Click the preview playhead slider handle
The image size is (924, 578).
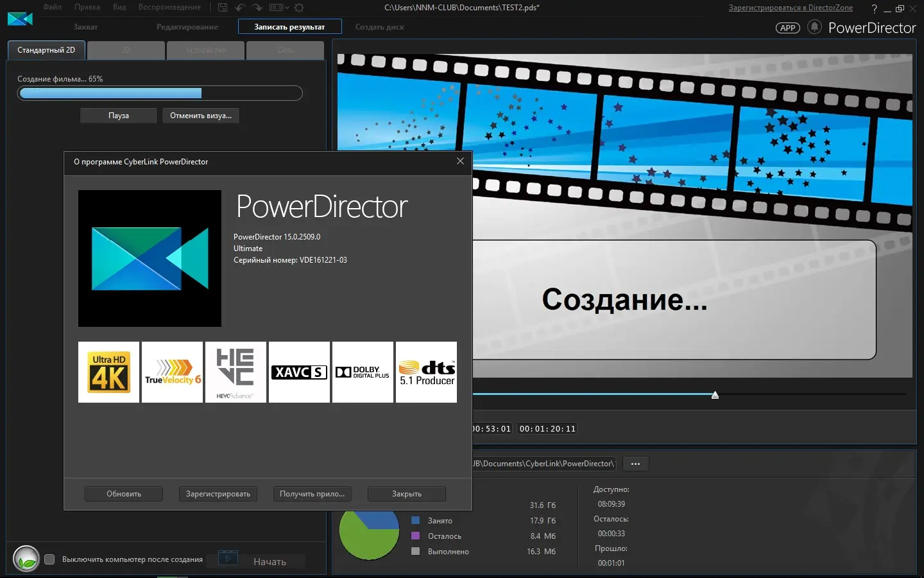click(715, 395)
